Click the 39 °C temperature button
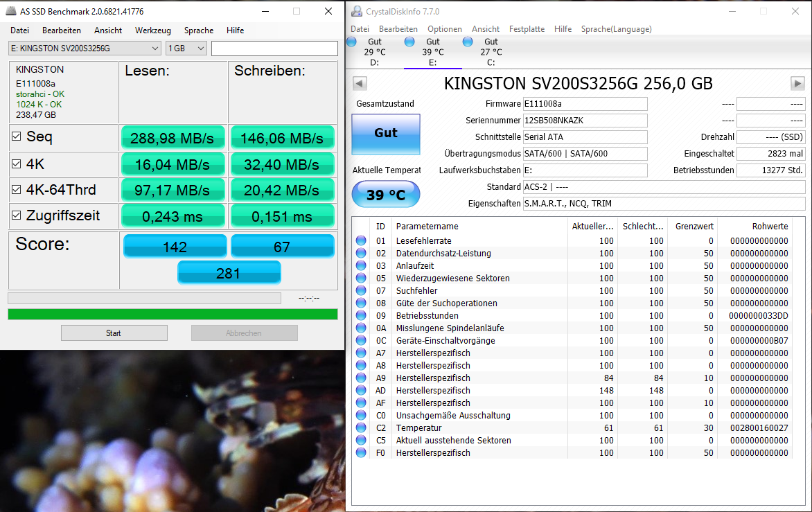Image resolution: width=812 pixels, height=512 pixels. click(x=386, y=195)
